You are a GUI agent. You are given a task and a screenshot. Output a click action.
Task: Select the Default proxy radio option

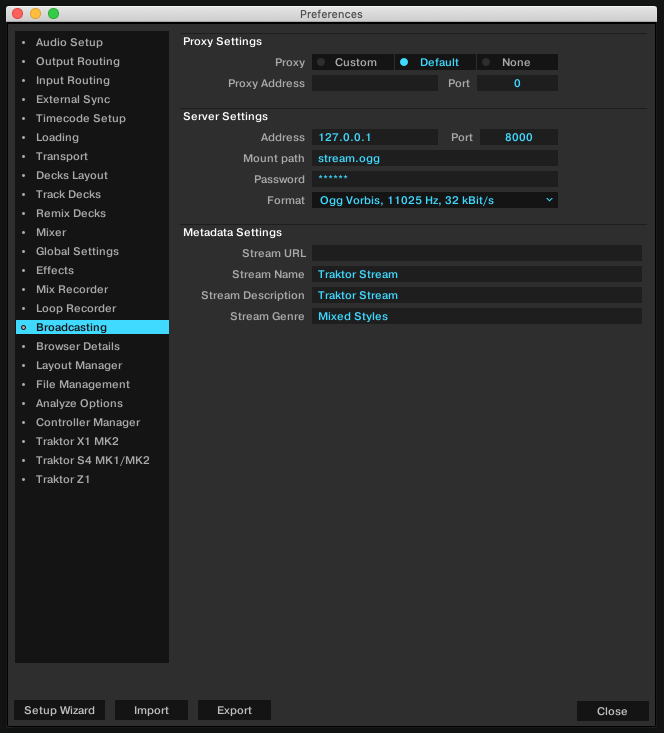tap(435, 62)
